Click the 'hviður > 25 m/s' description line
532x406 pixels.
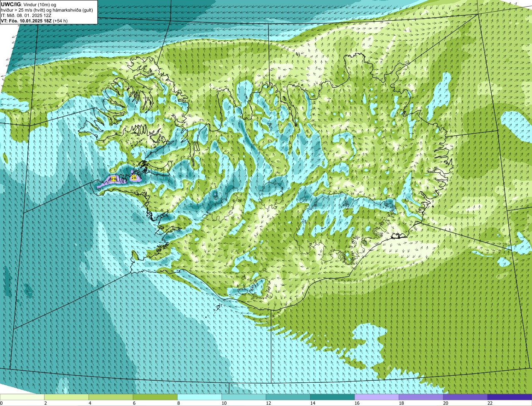coord(47,10)
